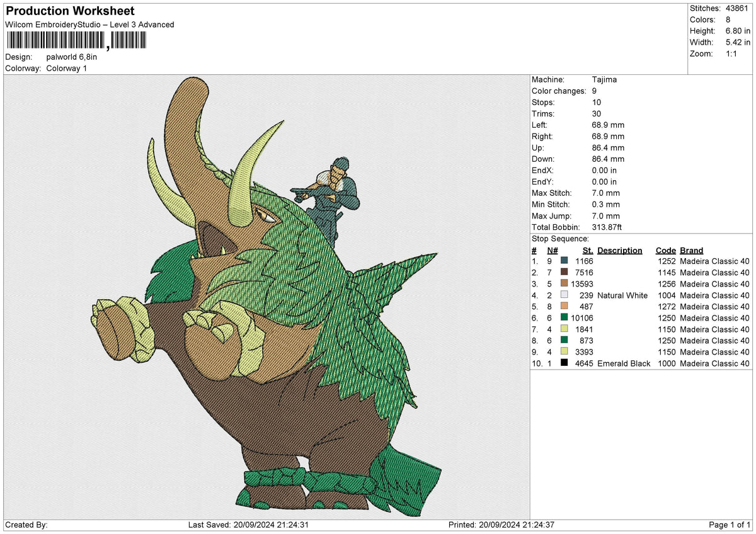Click the pale yellow swatch in row 7

pyautogui.click(x=564, y=329)
